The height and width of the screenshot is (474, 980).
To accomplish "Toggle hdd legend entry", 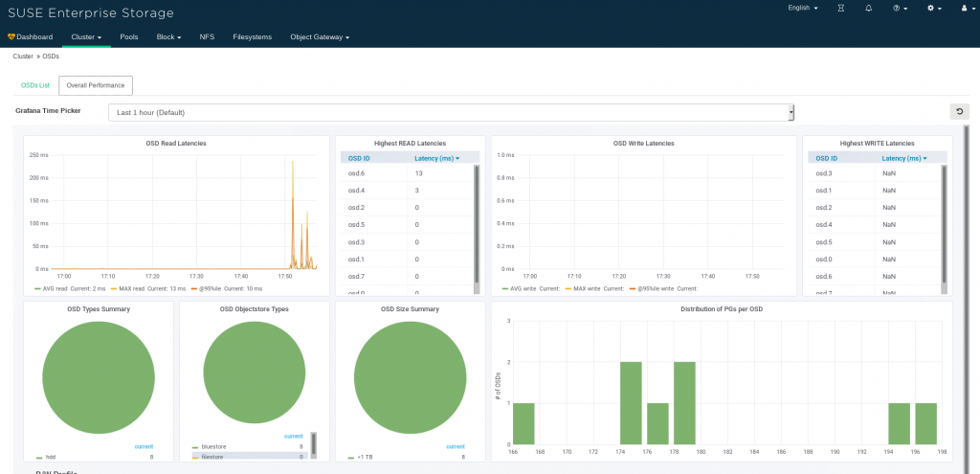I will pos(49,458).
